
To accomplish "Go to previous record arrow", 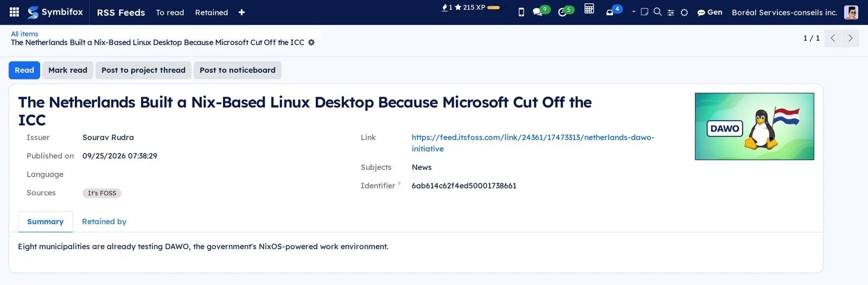I will [x=833, y=38].
